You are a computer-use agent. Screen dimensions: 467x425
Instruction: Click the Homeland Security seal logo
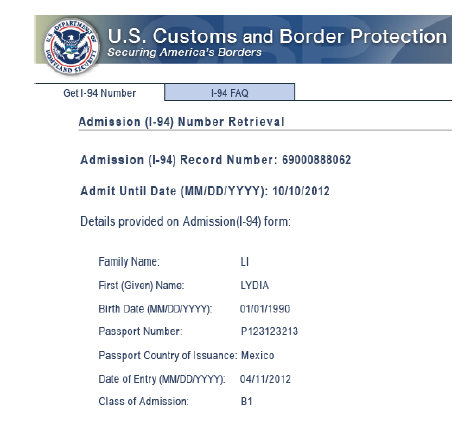point(71,46)
